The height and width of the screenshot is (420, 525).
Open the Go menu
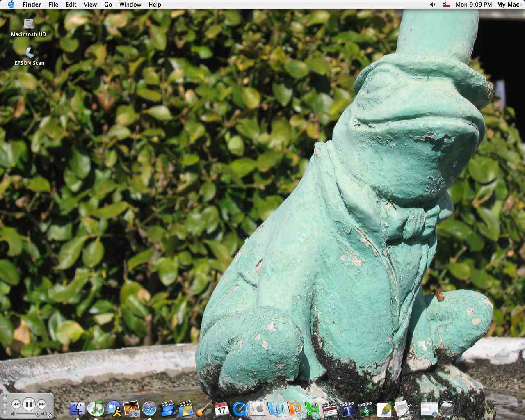pyautogui.click(x=108, y=5)
